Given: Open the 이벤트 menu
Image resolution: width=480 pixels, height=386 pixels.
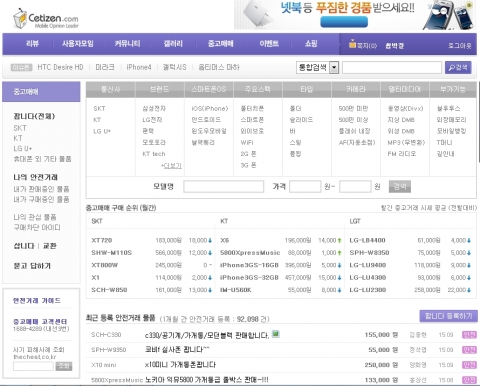Looking at the screenshot, I should 269,43.
